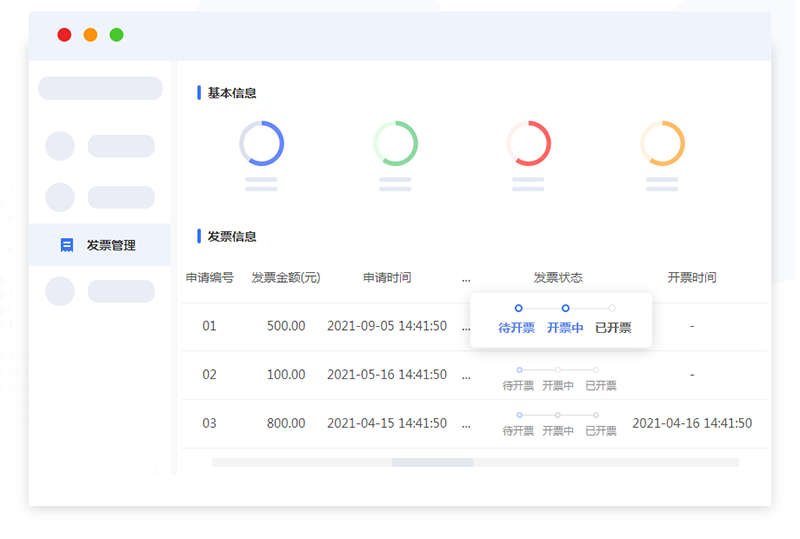Click the blue donut chart indicator
This screenshot has width=800, height=539.
[x=261, y=143]
